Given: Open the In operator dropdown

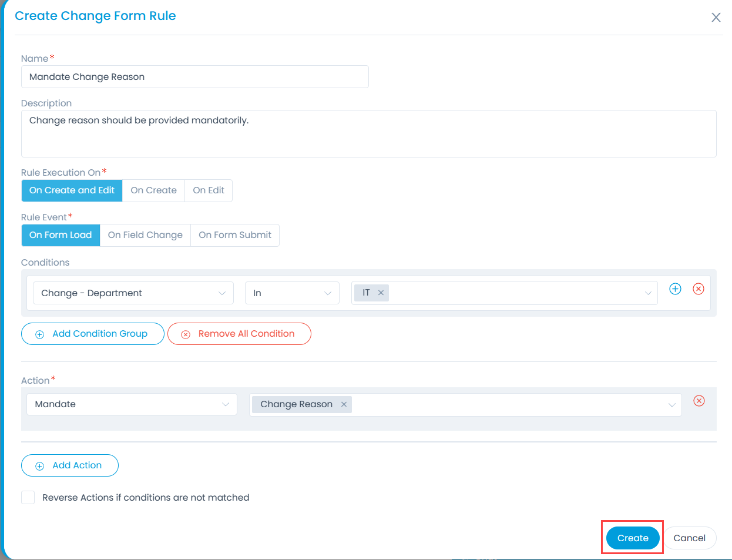Looking at the screenshot, I should click(x=292, y=293).
